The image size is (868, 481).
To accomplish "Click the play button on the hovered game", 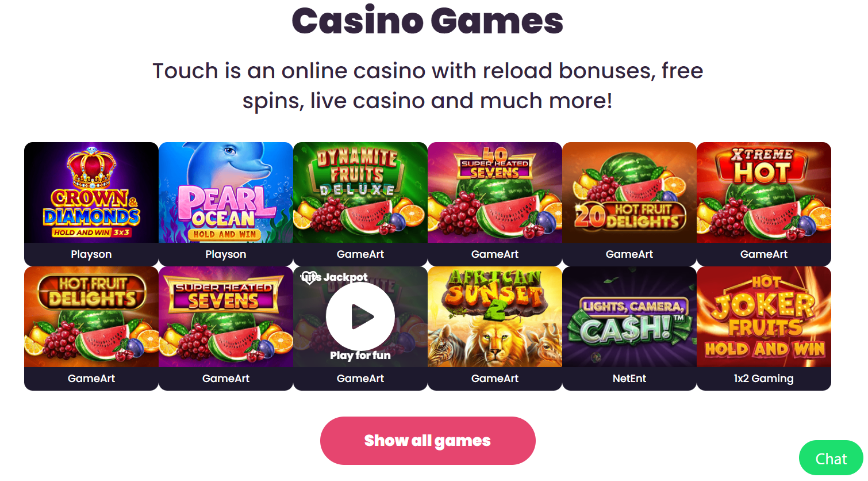I will [x=360, y=316].
